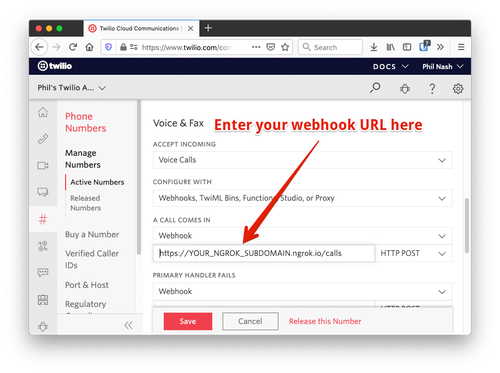
Task: Open the Studio flow sidebar icon
Action: pos(43,246)
